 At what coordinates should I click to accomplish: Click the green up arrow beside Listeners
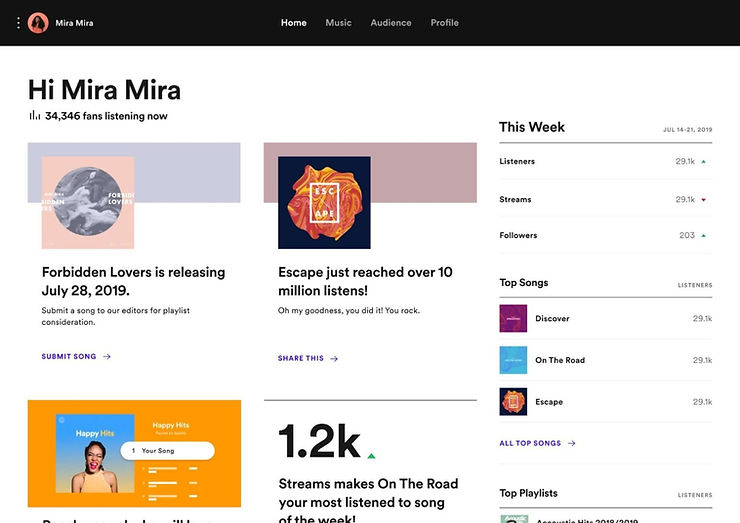point(704,162)
